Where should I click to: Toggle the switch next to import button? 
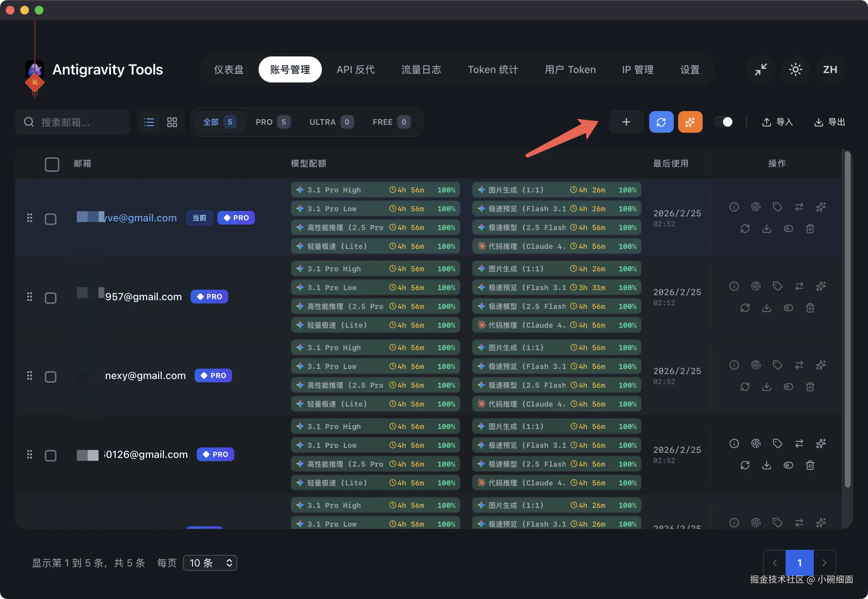pyautogui.click(x=723, y=122)
